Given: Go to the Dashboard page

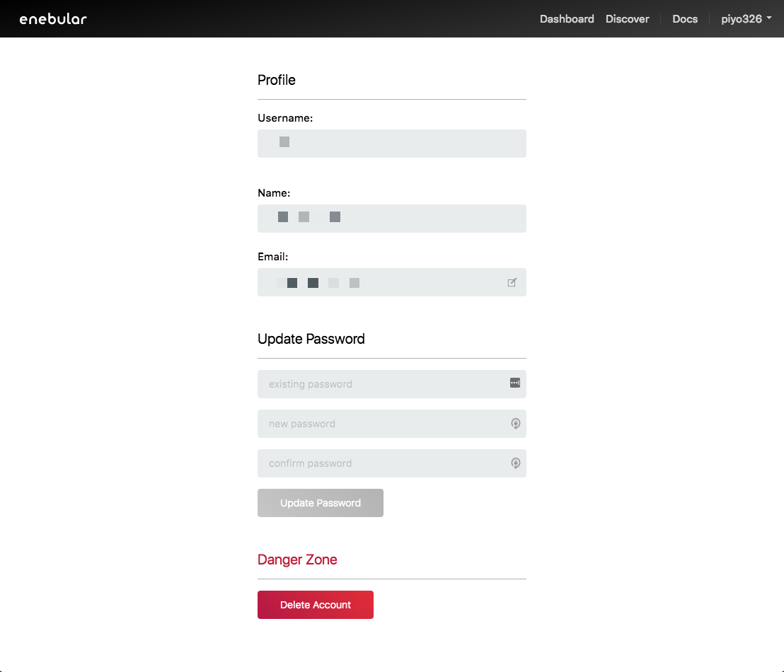Looking at the screenshot, I should click(566, 19).
